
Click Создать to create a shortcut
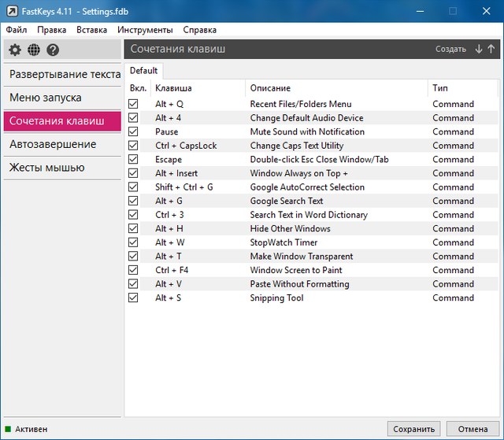(x=450, y=49)
